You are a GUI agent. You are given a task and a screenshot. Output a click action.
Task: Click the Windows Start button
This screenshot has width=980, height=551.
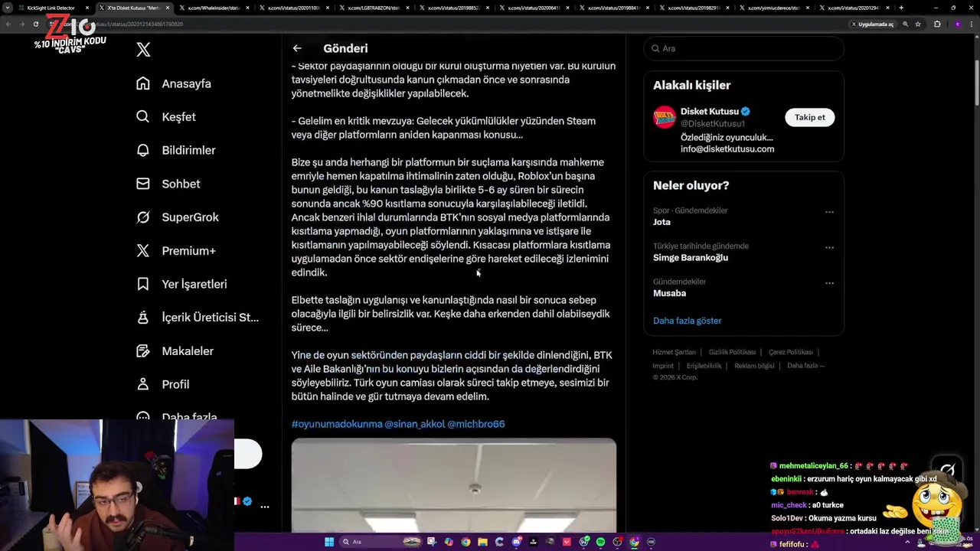(329, 542)
